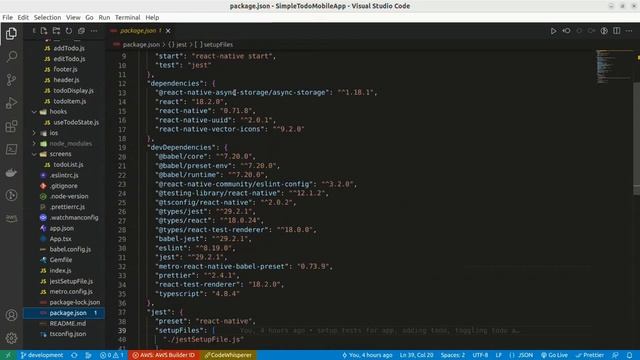Open the Manage gear icon
640x360 pixels.
(11, 338)
